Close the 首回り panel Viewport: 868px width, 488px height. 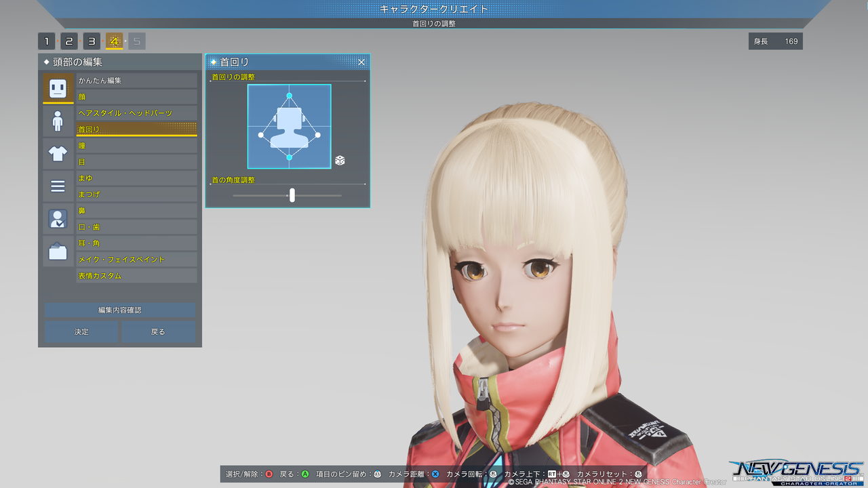pos(361,62)
